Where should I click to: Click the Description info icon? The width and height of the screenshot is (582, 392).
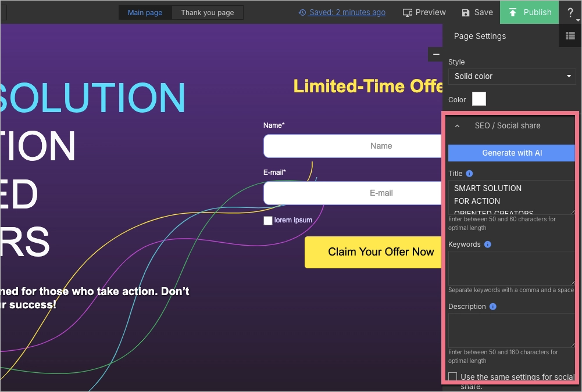[492, 307]
